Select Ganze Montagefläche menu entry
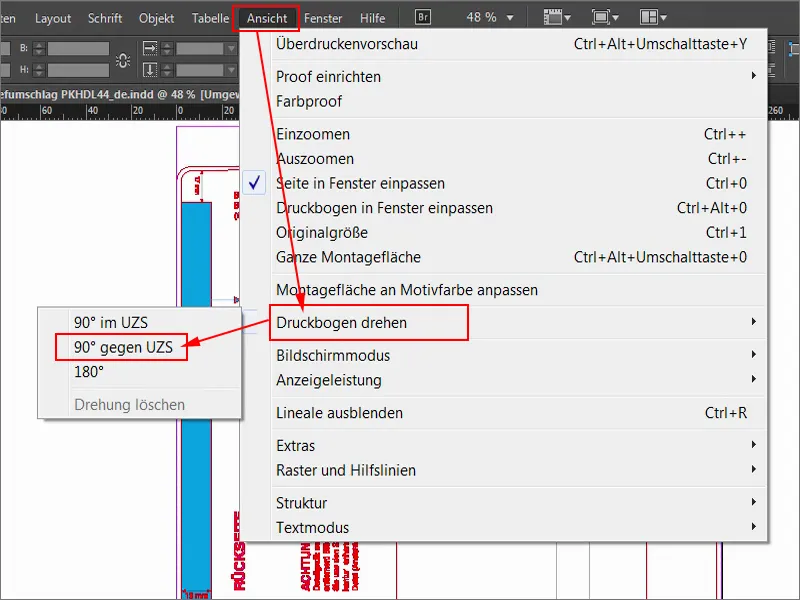 pyautogui.click(x=511, y=257)
